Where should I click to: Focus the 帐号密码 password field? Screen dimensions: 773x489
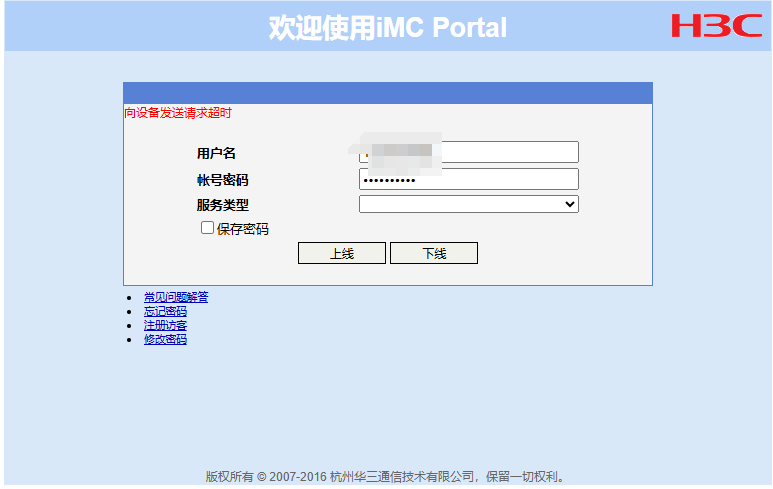coord(468,179)
